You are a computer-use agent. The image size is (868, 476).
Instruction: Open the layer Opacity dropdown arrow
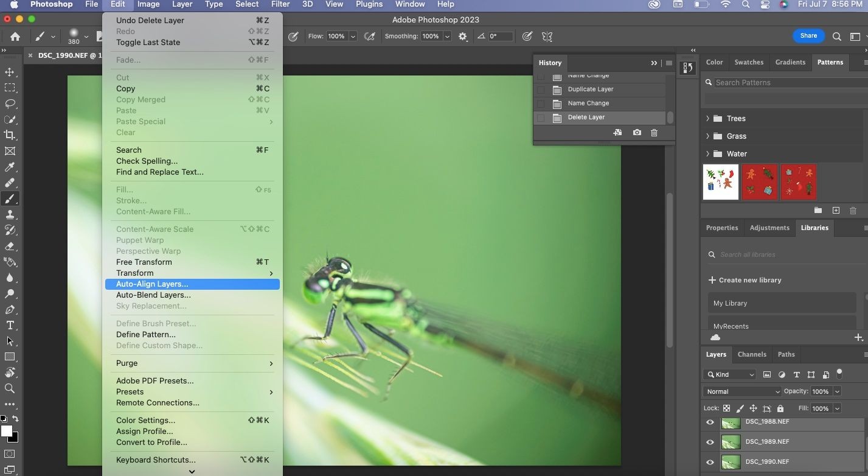point(837,391)
